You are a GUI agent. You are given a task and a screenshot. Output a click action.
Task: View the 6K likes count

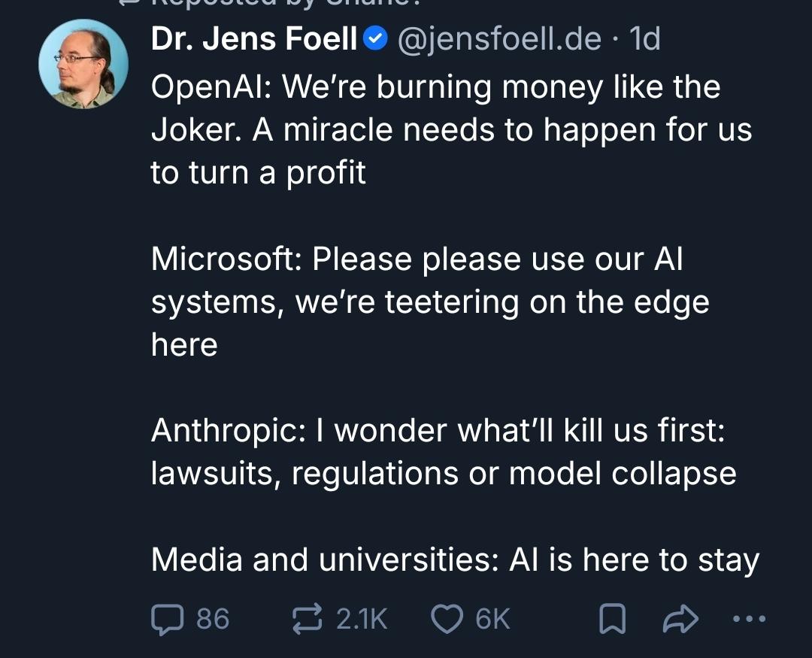(x=493, y=619)
